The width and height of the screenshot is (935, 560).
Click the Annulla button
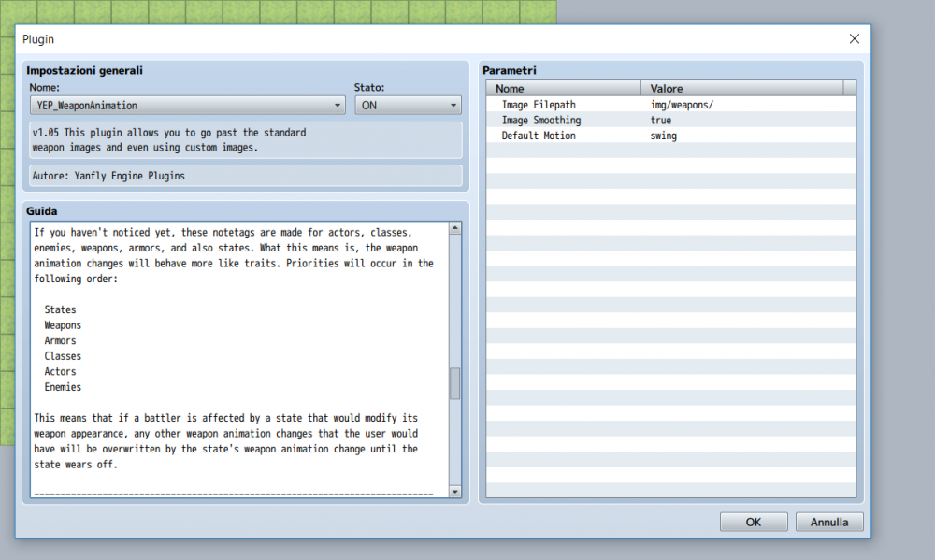[x=828, y=522]
